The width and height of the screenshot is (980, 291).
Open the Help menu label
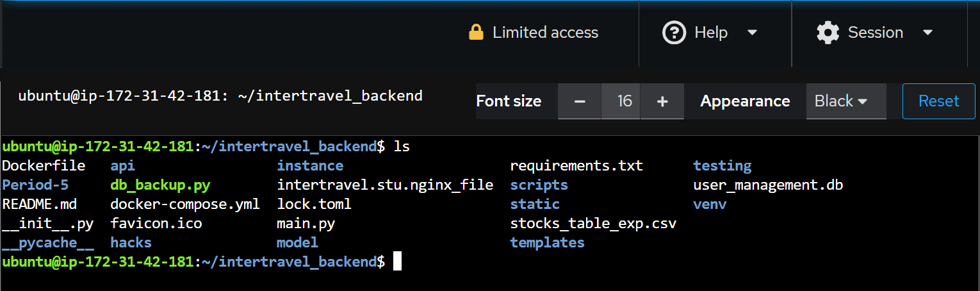(711, 33)
